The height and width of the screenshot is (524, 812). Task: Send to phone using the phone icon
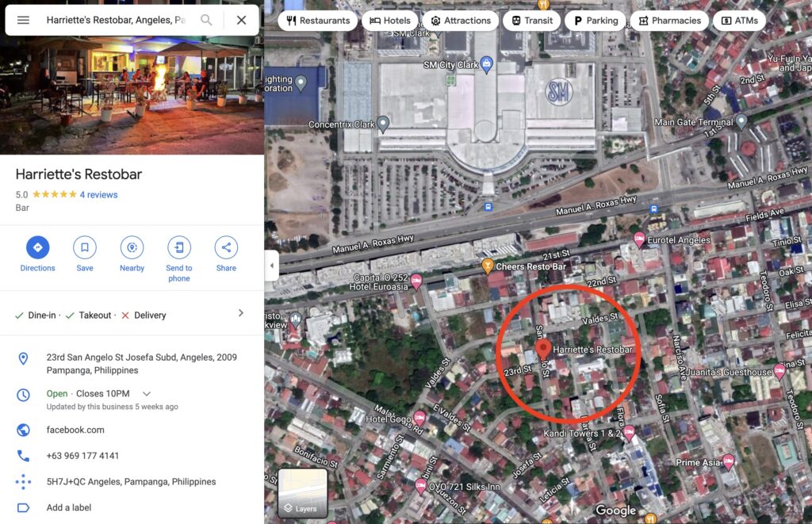(179, 247)
